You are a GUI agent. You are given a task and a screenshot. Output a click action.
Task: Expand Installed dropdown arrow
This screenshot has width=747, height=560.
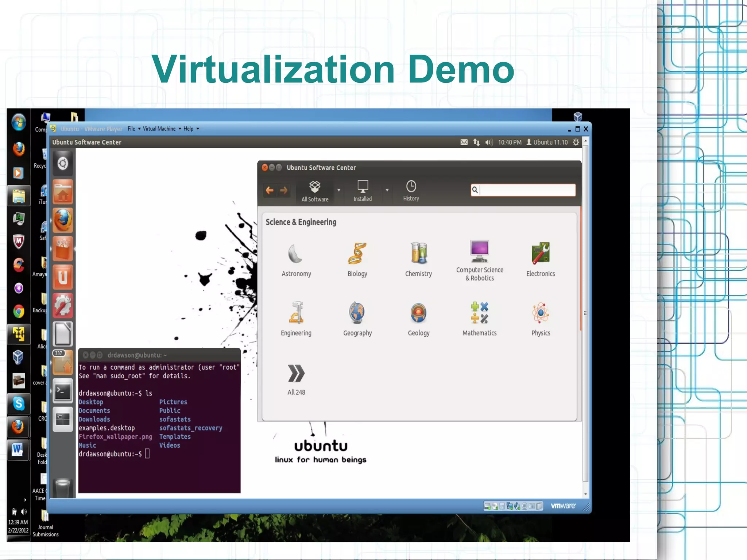[x=387, y=190]
